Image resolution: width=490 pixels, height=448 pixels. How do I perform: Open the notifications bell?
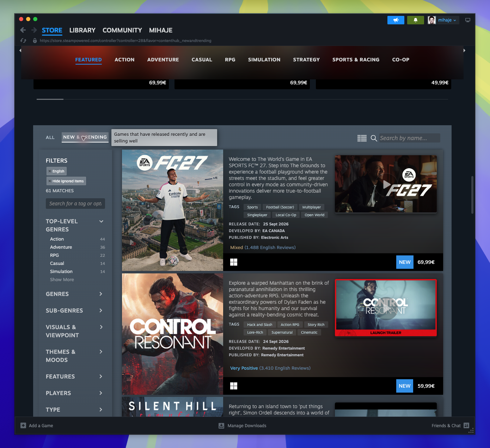click(x=416, y=20)
